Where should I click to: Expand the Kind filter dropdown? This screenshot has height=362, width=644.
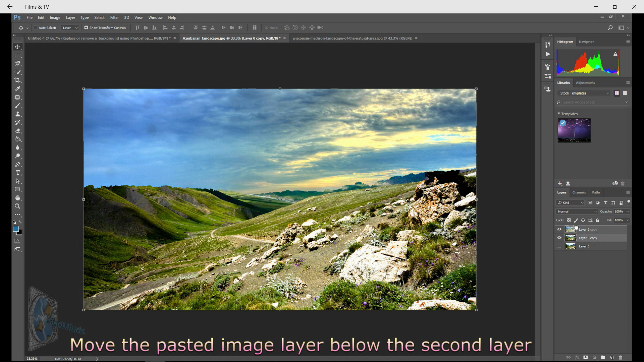tap(583, 202)
